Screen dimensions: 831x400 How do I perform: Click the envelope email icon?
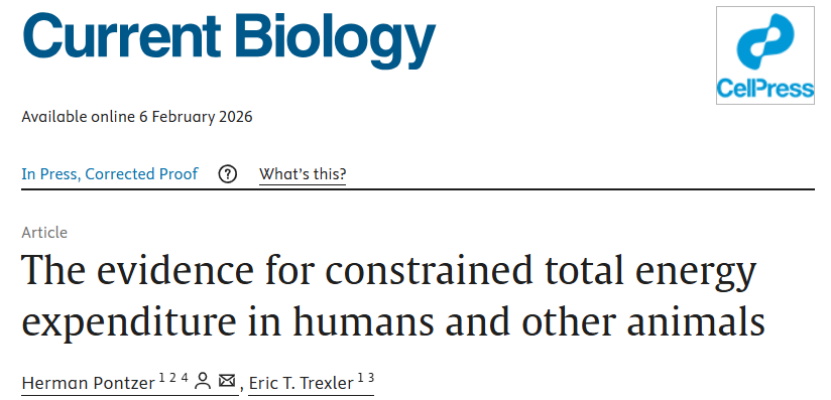(227, 381)
